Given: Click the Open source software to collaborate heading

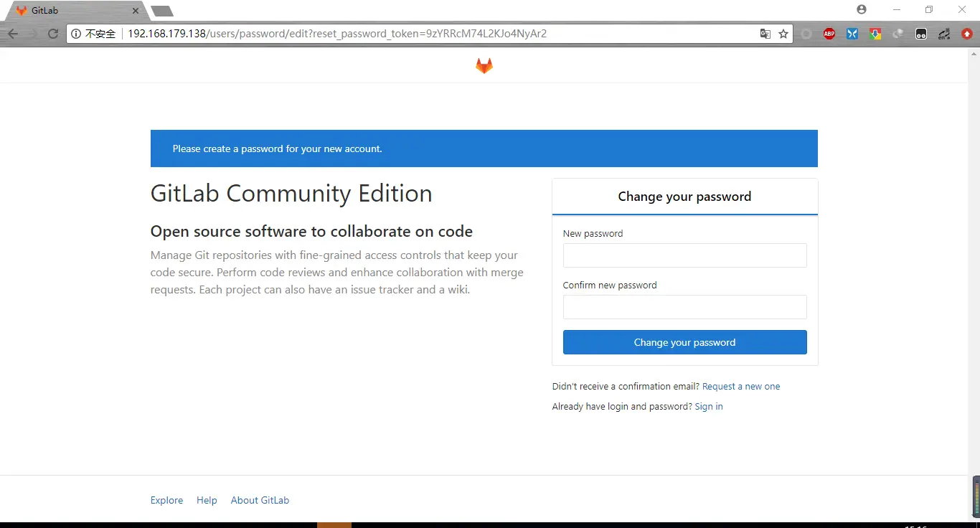Looking at the screenshot, I should tap(311, 232).
